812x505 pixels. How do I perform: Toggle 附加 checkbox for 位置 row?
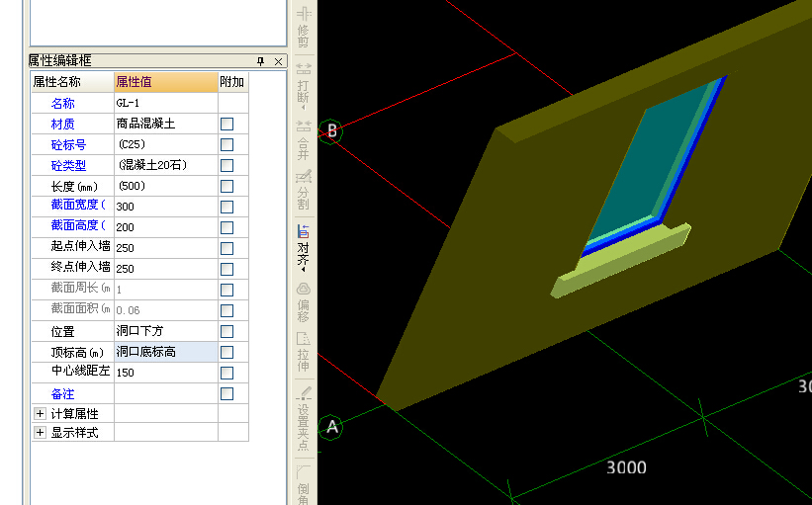point(226,331)
